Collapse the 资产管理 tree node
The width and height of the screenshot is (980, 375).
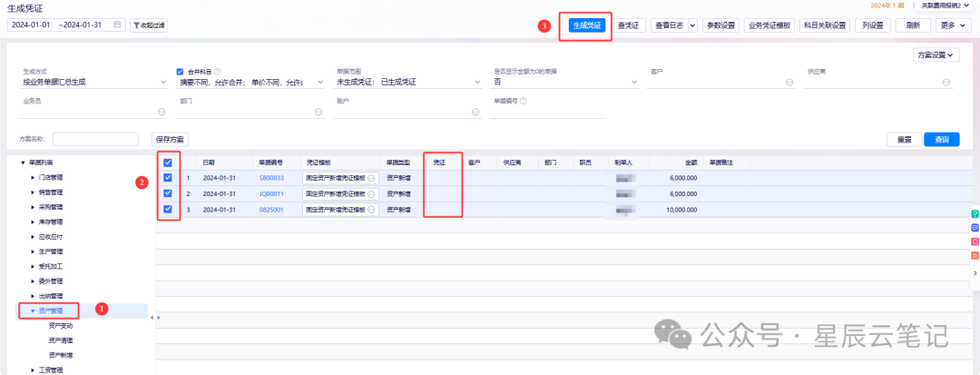pos(34,311)
